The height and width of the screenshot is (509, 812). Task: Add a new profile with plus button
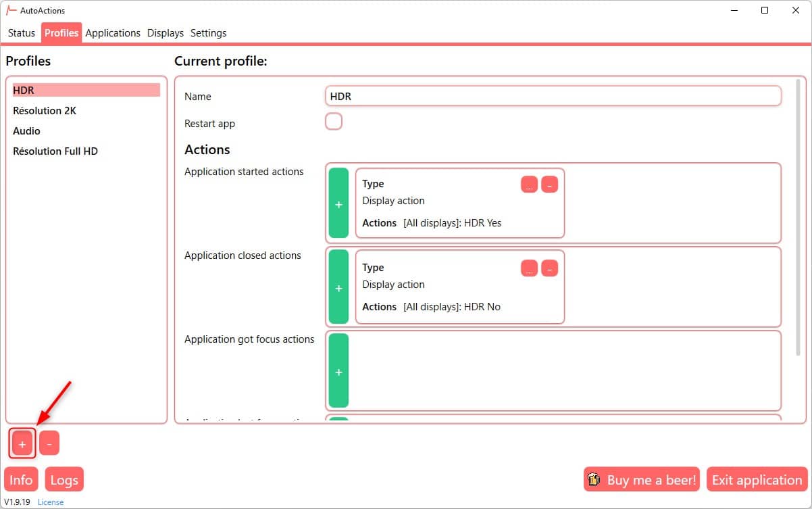coord(22,443)
